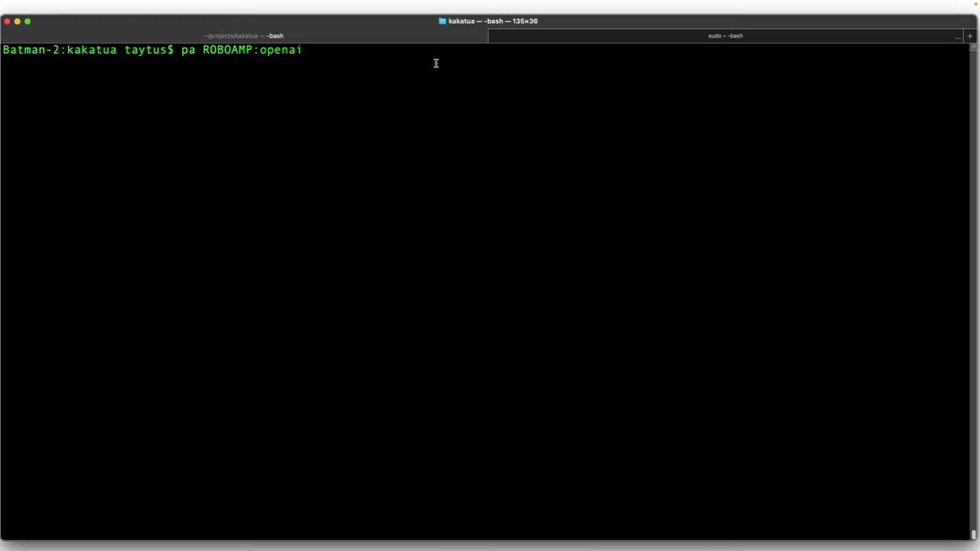Click the command text 'pa ROBOAMP:openai'
Viewport: 980px width, 551px height.
pos(241,50)
